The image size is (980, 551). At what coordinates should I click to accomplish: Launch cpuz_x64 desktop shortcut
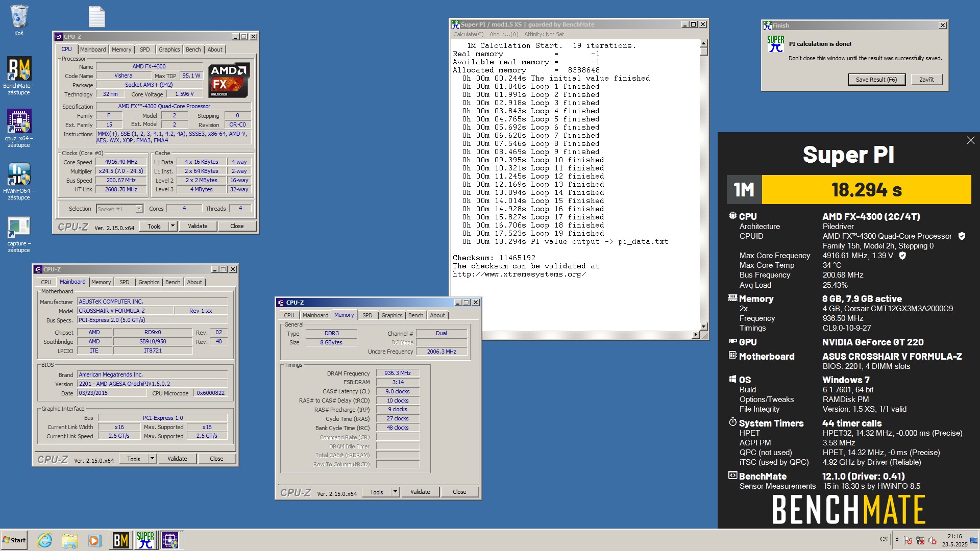(x=19, y=128)
